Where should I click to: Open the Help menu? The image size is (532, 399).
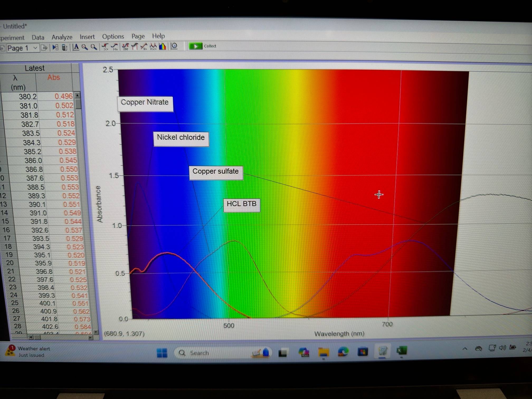158,36
